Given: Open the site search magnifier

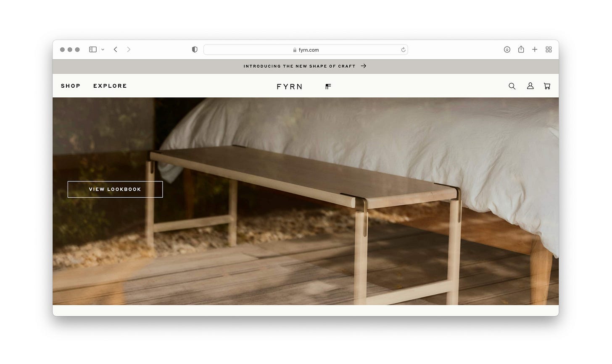Looking at the screenshot, I should [x=512, y=86].
